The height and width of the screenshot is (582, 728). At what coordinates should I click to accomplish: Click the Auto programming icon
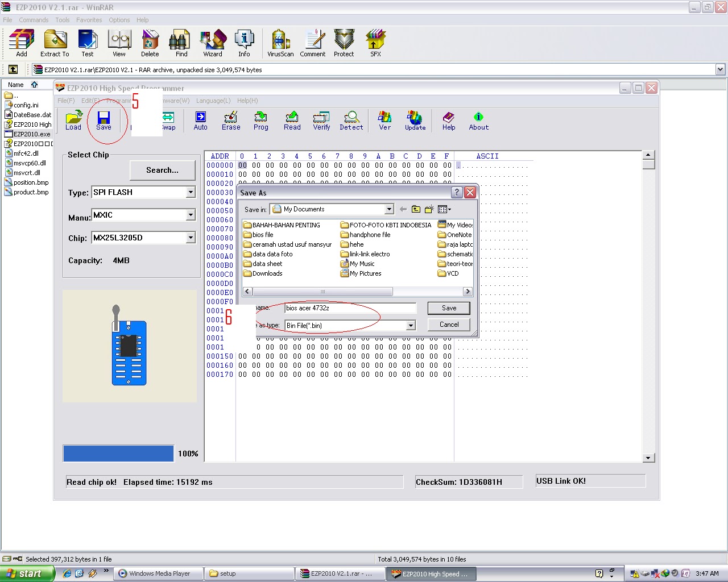201,120
